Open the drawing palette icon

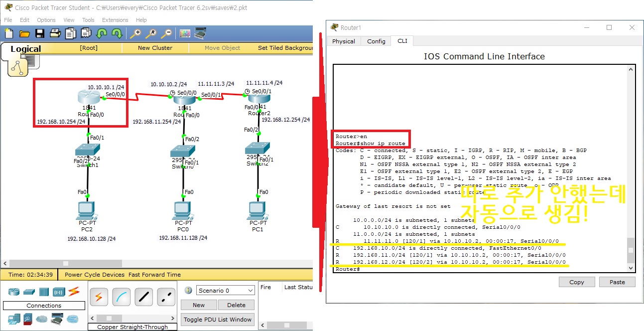[x=185, y=33]
